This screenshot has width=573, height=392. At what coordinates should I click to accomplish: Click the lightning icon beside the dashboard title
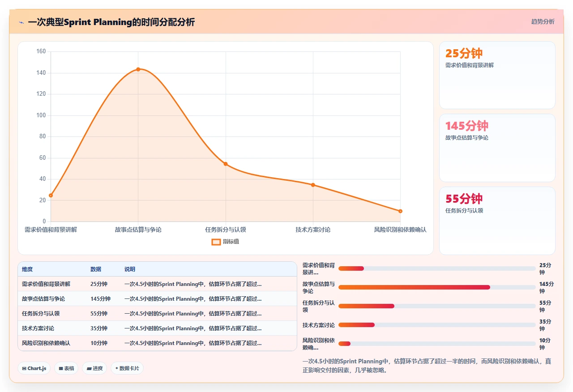(21, 22)
